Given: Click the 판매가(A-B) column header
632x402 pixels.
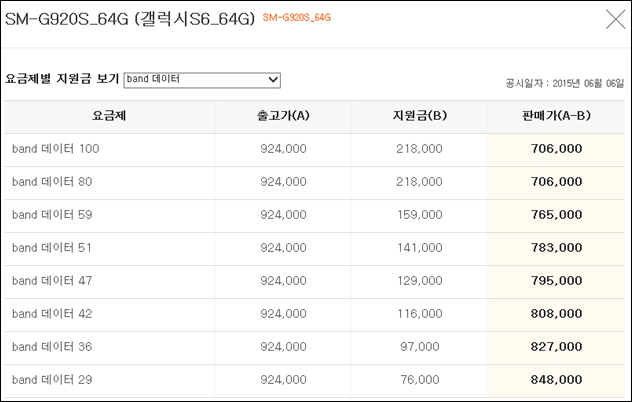Looking at the screenshot, I should pyautogui.click(x=556, y=116).
